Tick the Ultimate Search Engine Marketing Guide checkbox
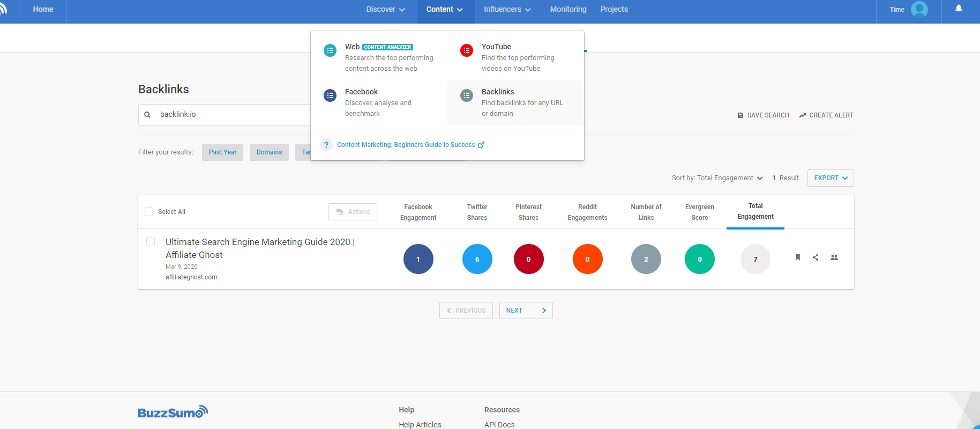The width and height of the screenshot is (980, 429). pyautogui.click(x=151, y=242)
